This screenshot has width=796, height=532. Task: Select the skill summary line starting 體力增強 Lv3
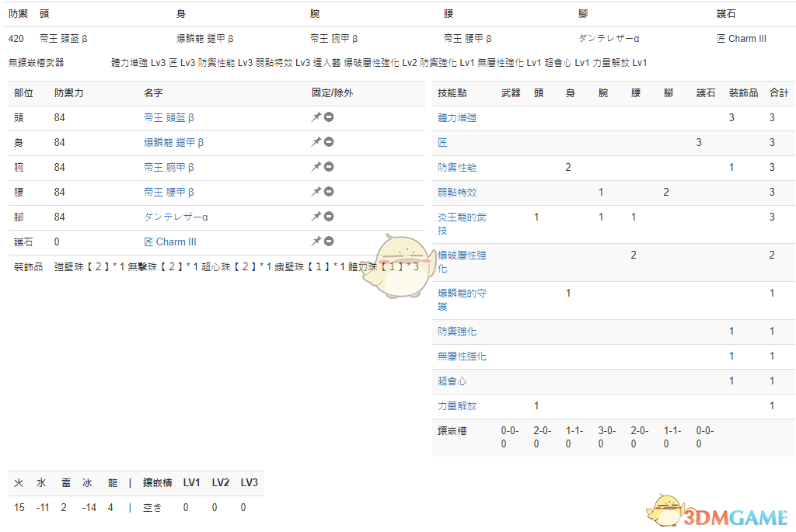[379, 63]
